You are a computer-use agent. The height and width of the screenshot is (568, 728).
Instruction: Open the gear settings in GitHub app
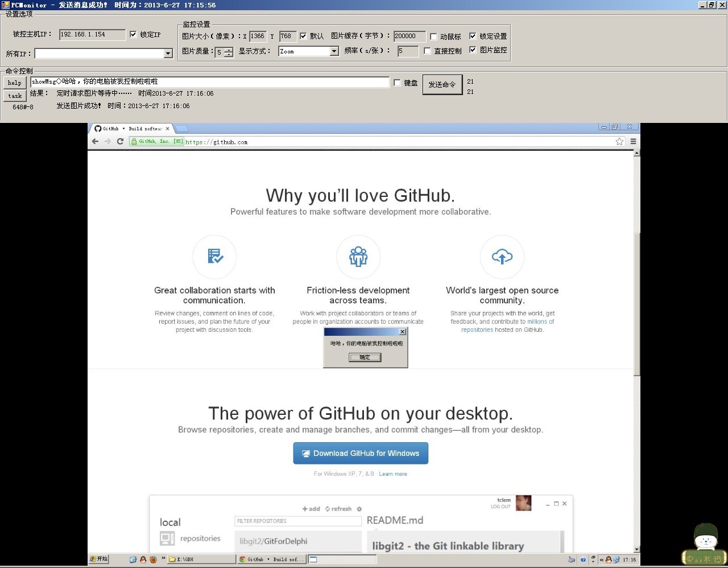pos(359,509)
